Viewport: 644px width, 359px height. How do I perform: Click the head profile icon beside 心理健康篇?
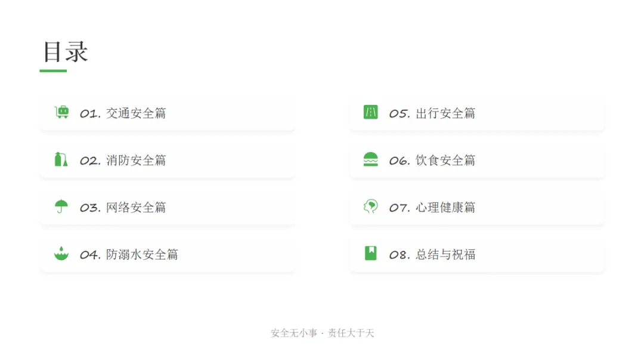(370, 206)
